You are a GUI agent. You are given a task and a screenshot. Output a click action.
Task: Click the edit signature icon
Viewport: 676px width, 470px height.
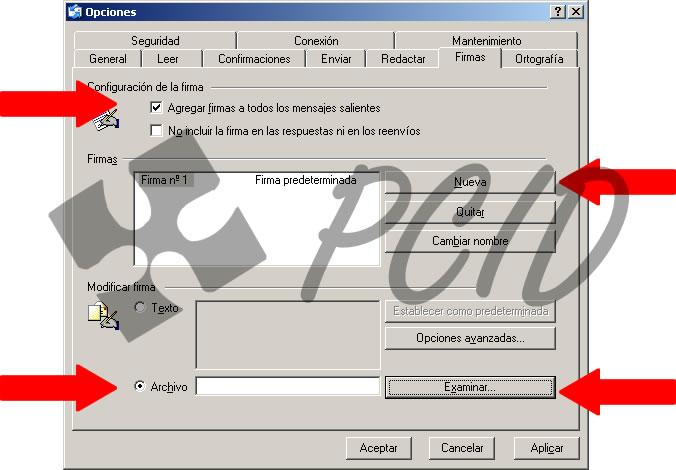coord(104,317)
